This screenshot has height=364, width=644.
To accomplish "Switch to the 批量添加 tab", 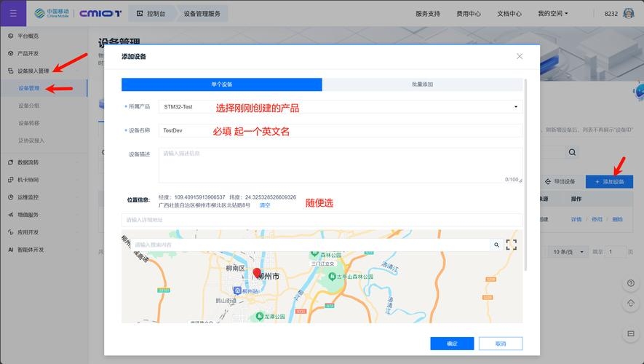I will coord(422,84).
